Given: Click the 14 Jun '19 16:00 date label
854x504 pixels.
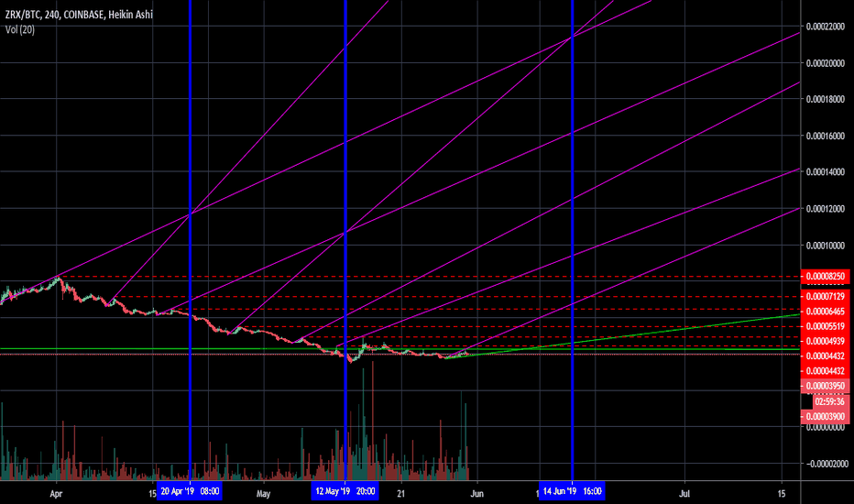Looking at the screenshot, I should point(572,491).
